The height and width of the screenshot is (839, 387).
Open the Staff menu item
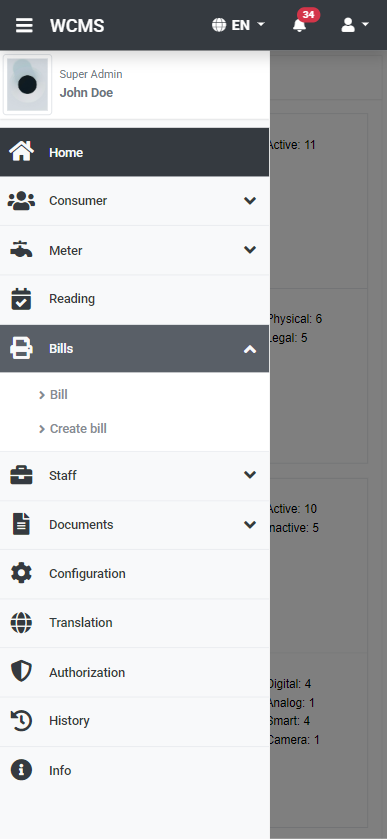(134, 475)
